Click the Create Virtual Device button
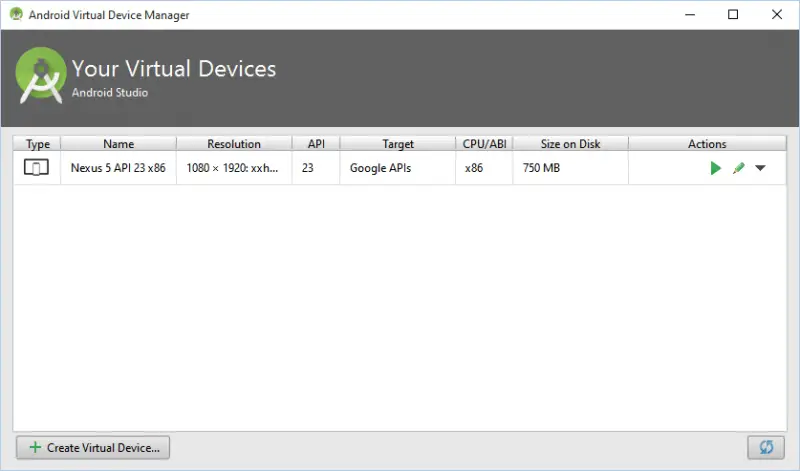The width and height of the screenshot is (800, 471). click(x=94, y=447)
